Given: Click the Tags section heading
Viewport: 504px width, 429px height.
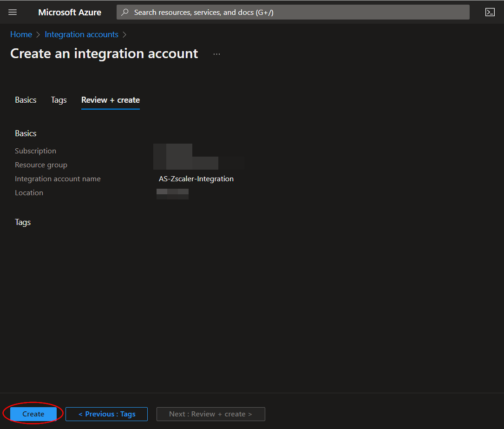Looking at the screenshot, I should [x=23, y=222].
